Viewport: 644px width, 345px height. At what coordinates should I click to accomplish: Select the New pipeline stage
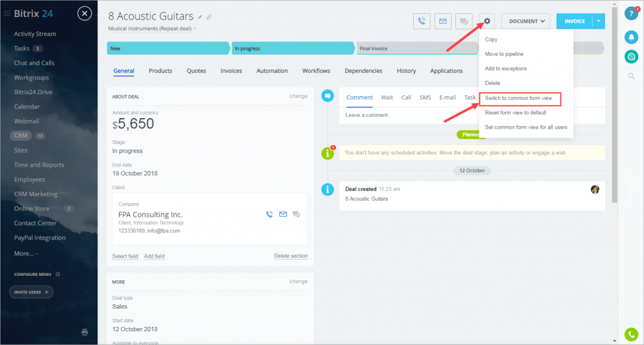click(168, 48)
